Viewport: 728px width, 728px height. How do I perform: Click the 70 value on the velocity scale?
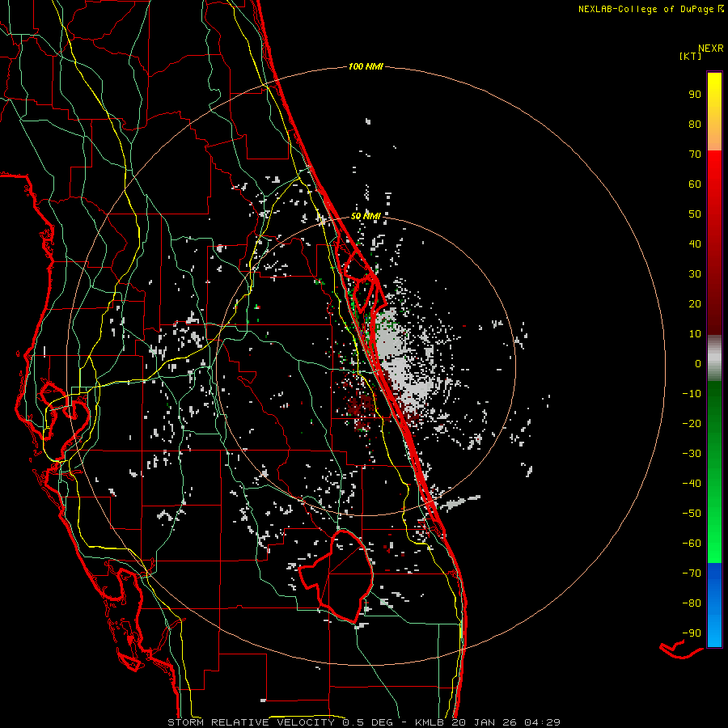695,154
